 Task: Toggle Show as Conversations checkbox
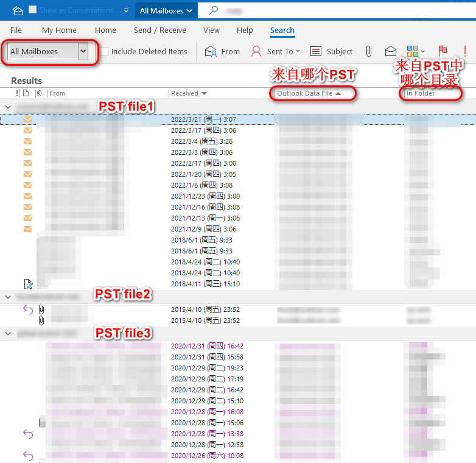point(33,10)
